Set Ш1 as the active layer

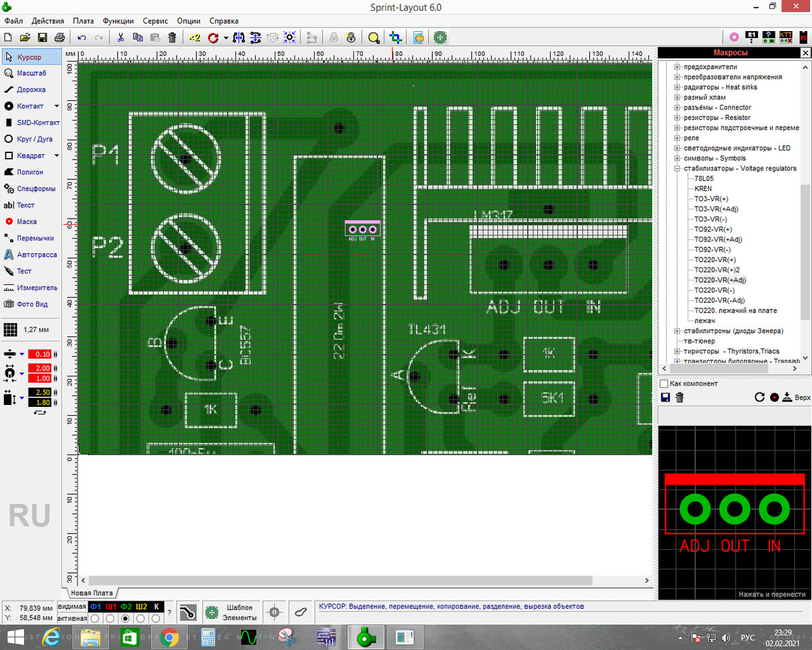click(x=110, y=619)
